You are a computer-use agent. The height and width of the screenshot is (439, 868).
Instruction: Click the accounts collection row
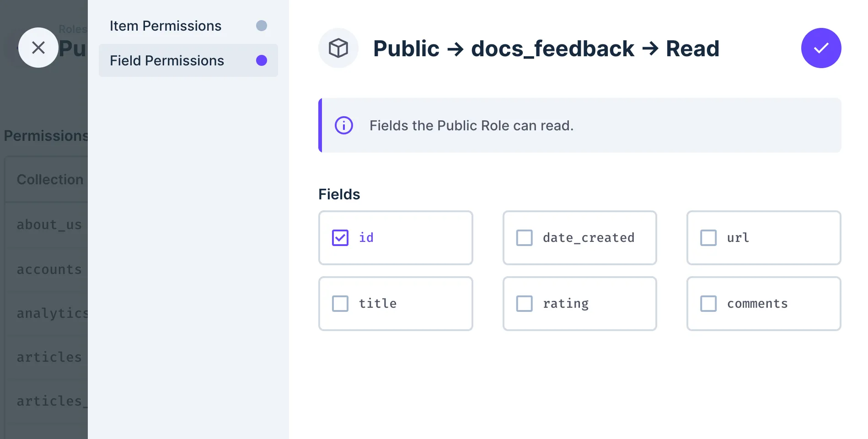coord(48,269)
